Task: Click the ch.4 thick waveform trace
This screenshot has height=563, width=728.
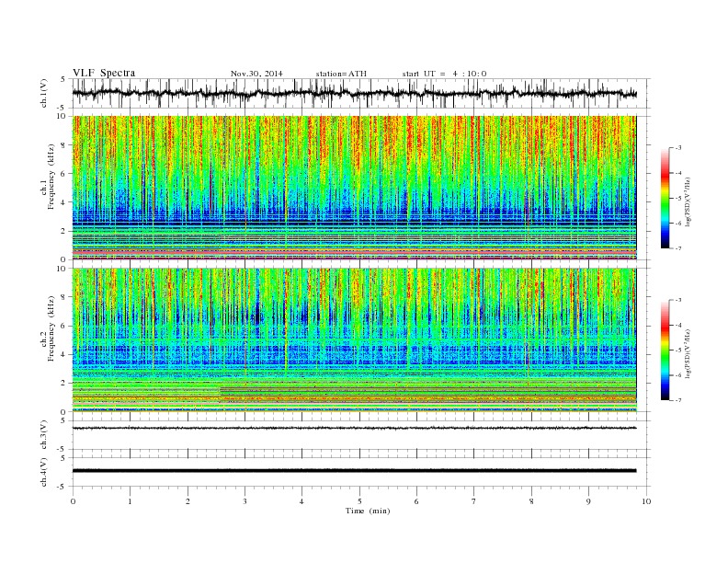Action: click(x=354, y=471)
